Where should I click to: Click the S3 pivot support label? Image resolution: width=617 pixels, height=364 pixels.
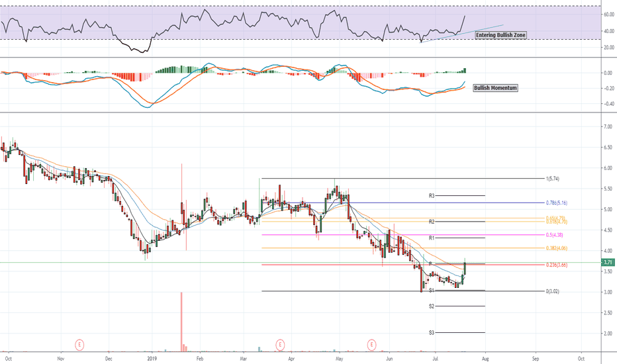point(432,332)
